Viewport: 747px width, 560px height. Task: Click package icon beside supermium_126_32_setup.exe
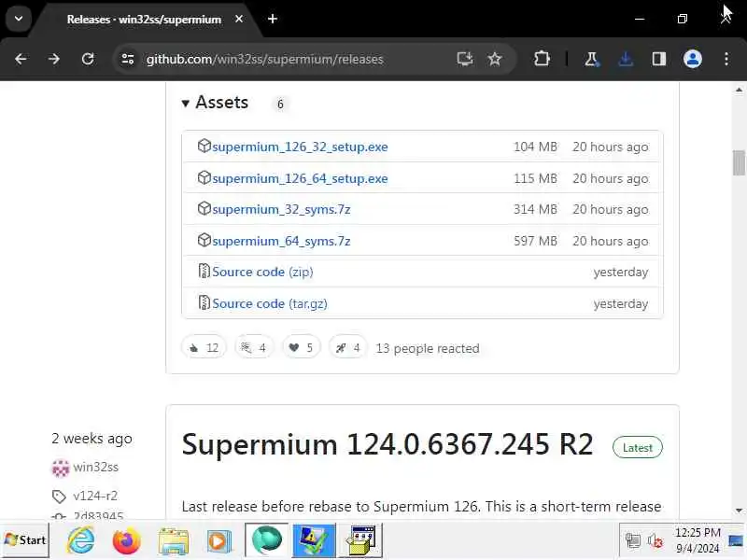(x=204, y=146)
